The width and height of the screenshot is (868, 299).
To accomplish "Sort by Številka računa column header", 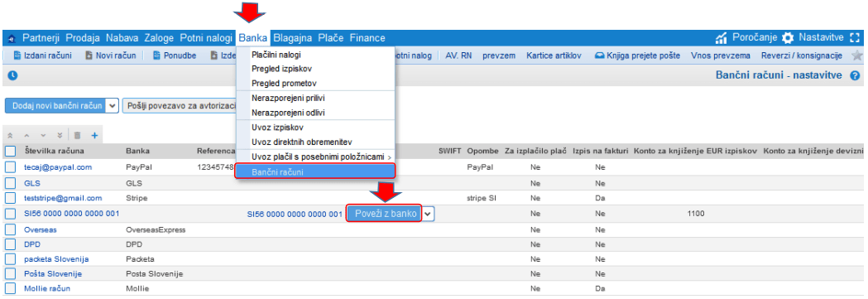I will 55,152.
